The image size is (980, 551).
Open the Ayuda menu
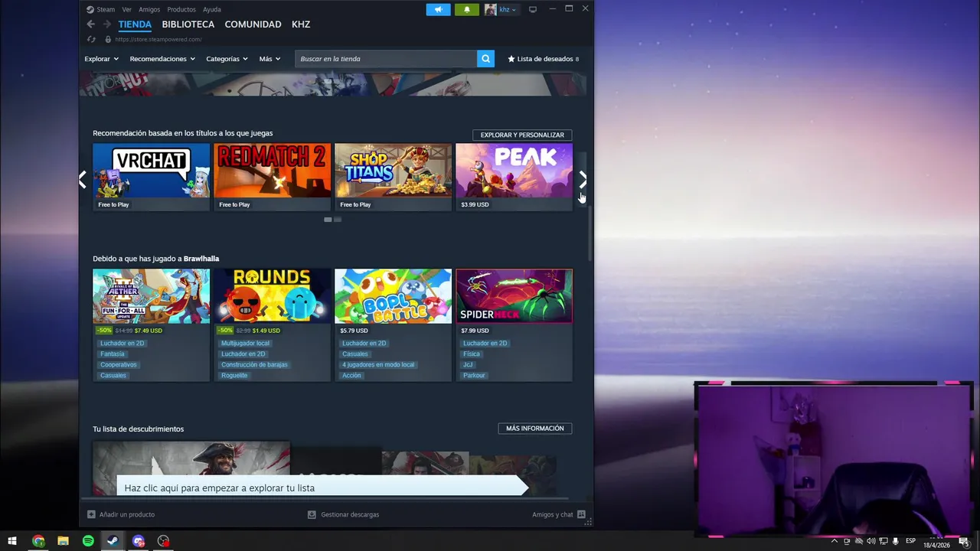coord(212,9)
